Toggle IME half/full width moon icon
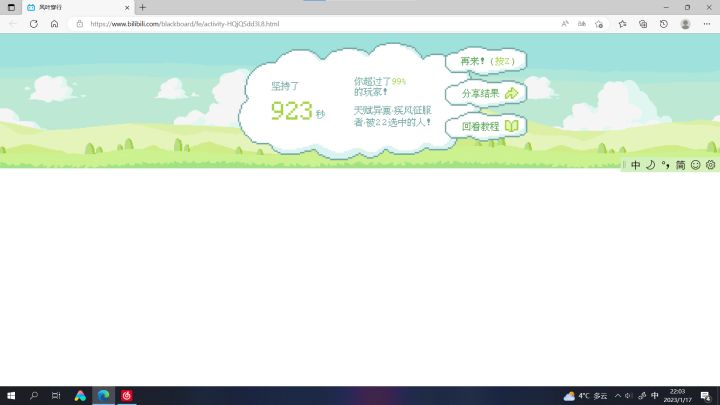 pyautogui.click(x=651, y=165)
